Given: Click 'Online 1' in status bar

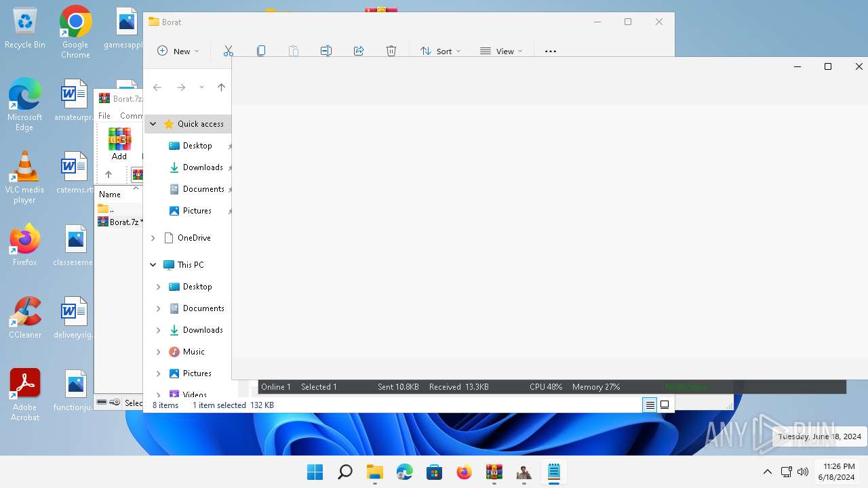Looking at the screenshot, I should (x=276, y=387).
